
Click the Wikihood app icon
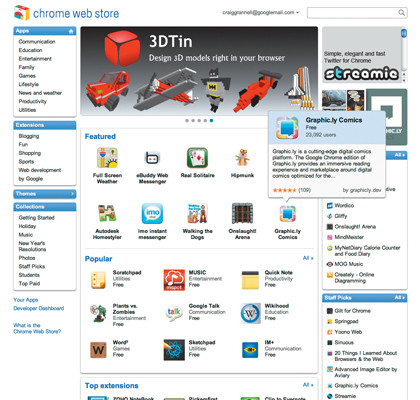[250, 313]
